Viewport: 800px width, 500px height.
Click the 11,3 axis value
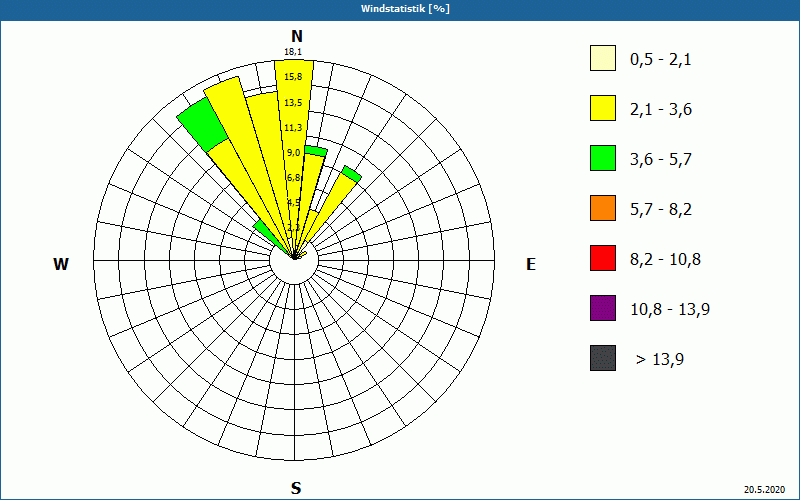293,127
